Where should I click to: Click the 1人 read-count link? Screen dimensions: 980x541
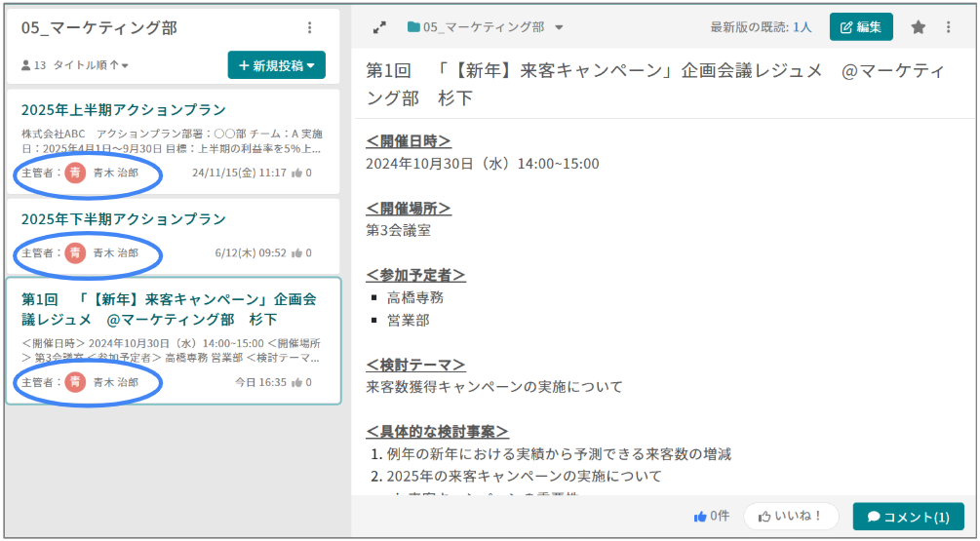802,27
